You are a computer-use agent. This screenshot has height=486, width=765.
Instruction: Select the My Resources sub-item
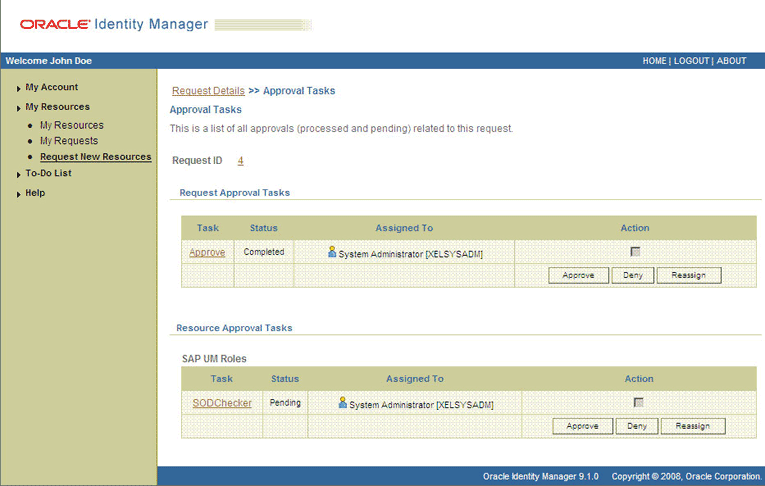click(72, 125)
